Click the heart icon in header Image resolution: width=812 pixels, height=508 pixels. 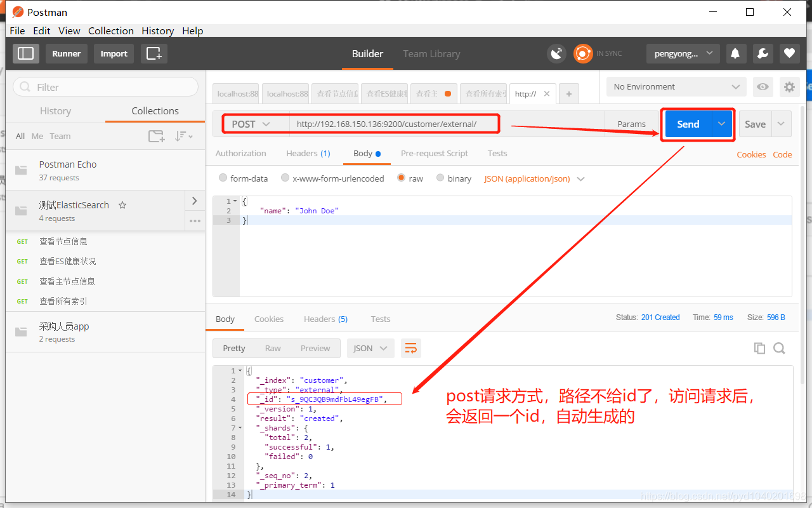point(789,53)
